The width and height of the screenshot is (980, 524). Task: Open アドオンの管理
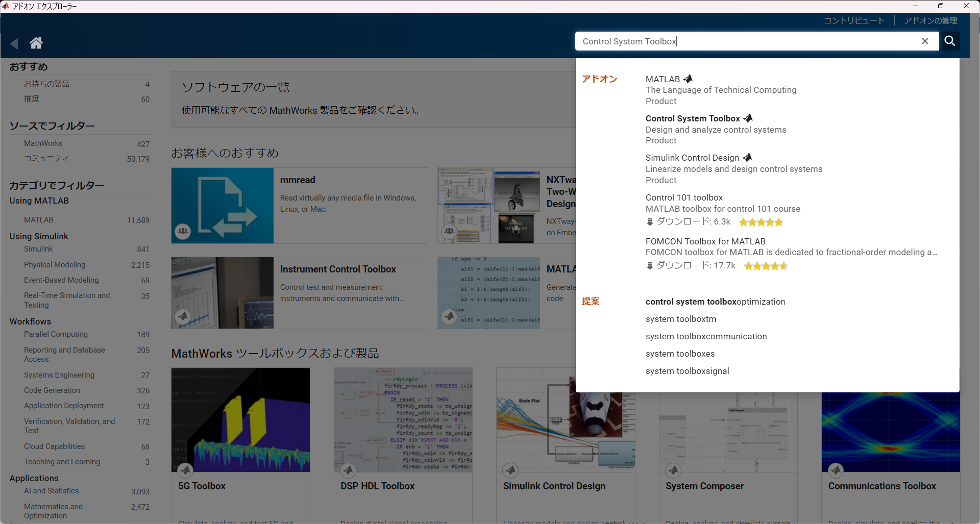coord(931,20)
